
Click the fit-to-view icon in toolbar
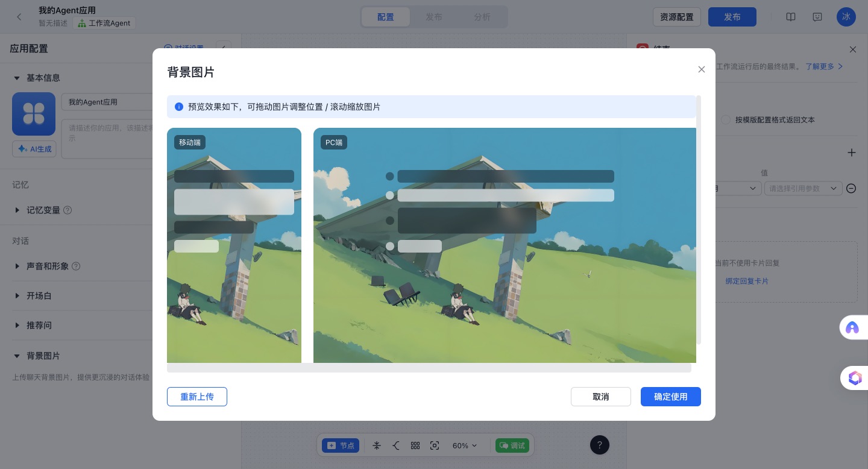coord(435,445)
